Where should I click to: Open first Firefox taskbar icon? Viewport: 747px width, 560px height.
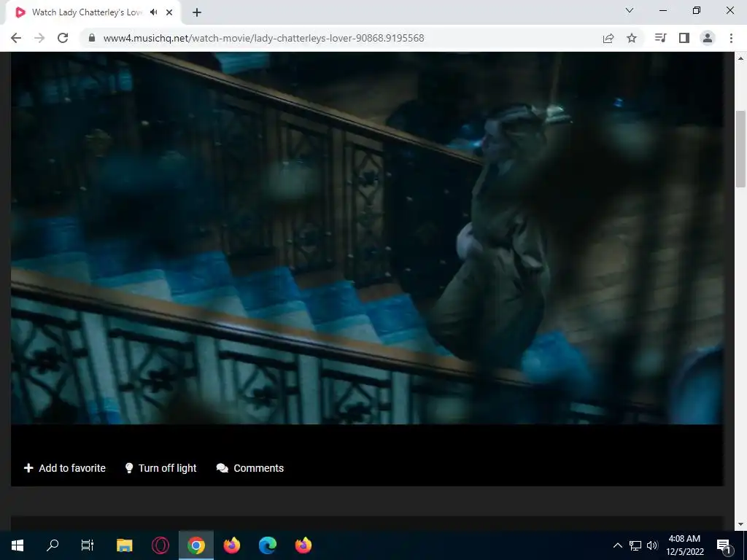click(231, 545)
